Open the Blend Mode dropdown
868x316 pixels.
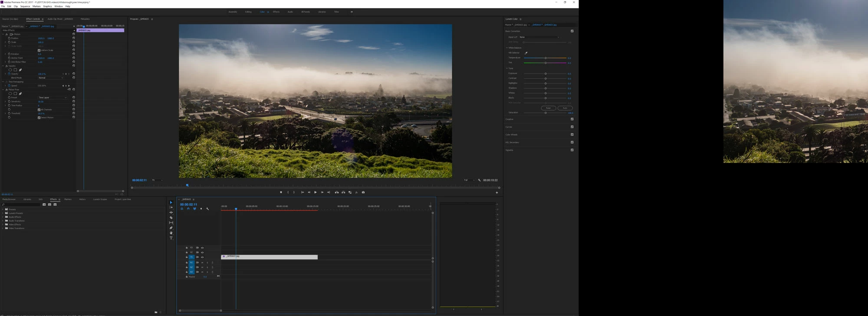coord(51,78)
